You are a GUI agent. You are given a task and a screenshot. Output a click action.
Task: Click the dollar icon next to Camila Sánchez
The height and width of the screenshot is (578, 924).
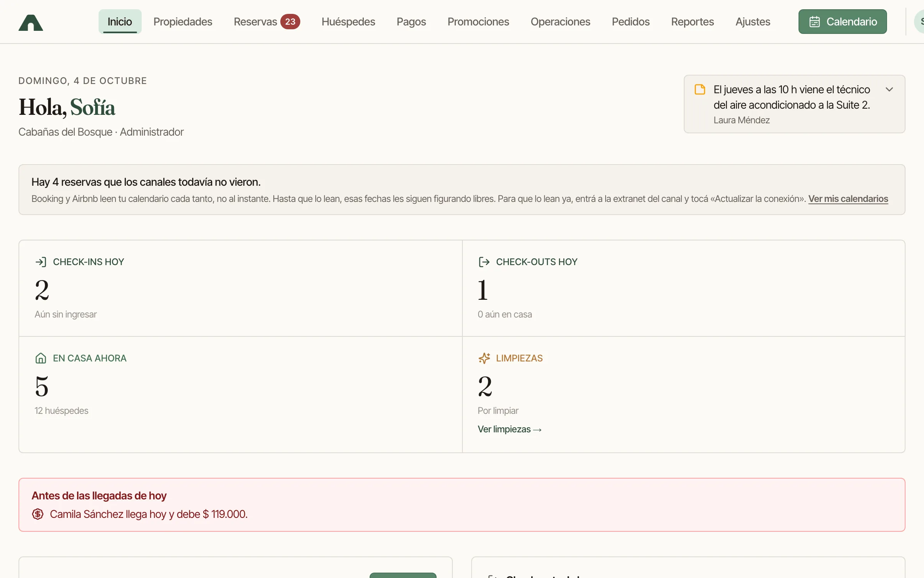(38, 514)
